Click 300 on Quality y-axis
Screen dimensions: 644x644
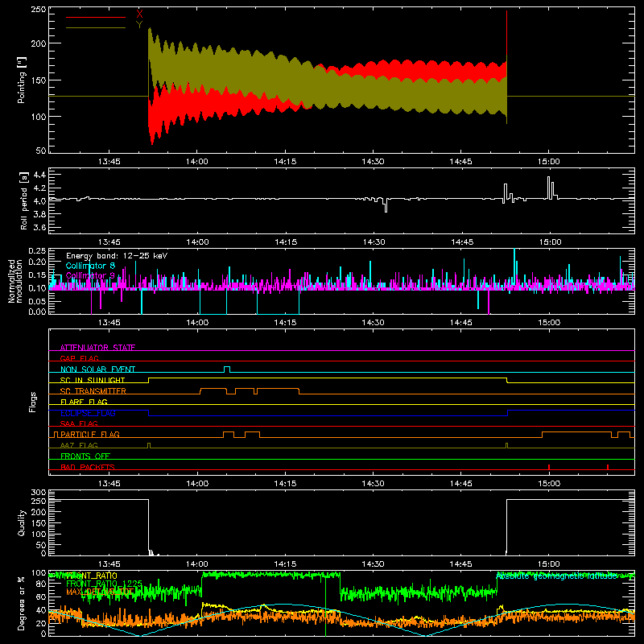point(38,493)
